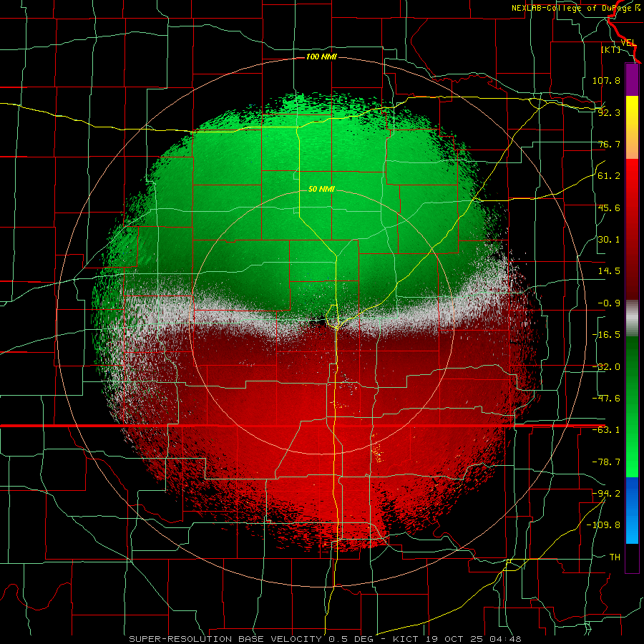
Task: Click the TH threshold label
Action: click(615, 557)
